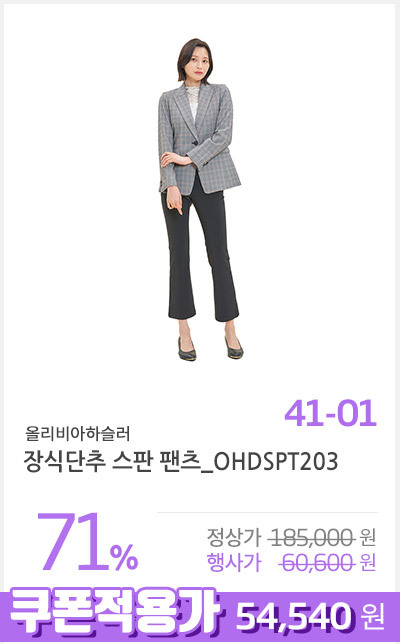Open the model product photo
Image resolution: width=400 pixels, height=644 pixels.
200,200
